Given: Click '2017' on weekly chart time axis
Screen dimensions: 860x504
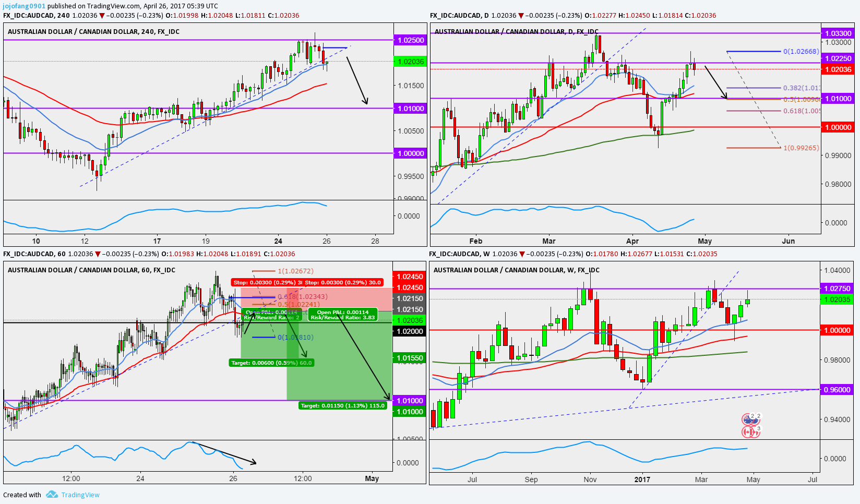Looking at the screenshot, I should pyautogui.click(x=642, y=479).
